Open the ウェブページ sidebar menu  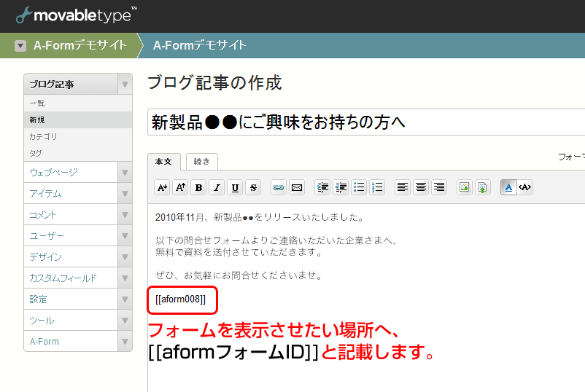[x=71, y=173]
